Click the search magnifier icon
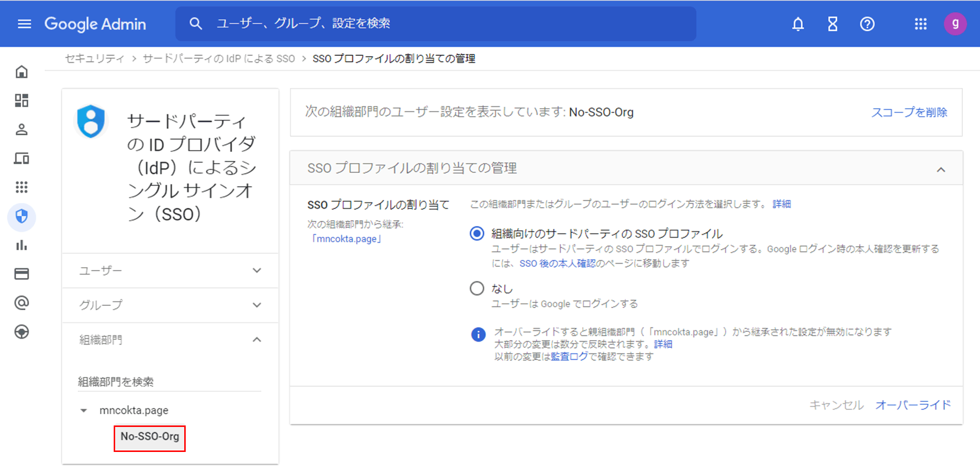Screen dimensions: 980x474 pyautogui.click(x=196, y=24)
